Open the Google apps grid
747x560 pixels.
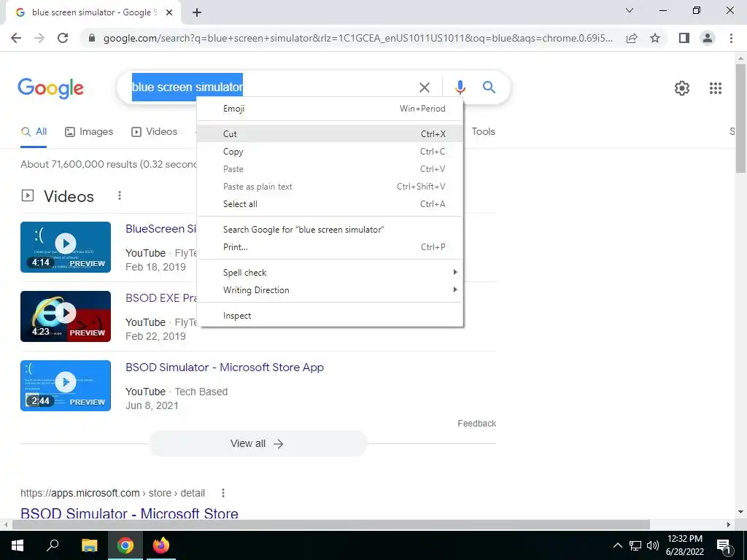[x=715, y=88]
